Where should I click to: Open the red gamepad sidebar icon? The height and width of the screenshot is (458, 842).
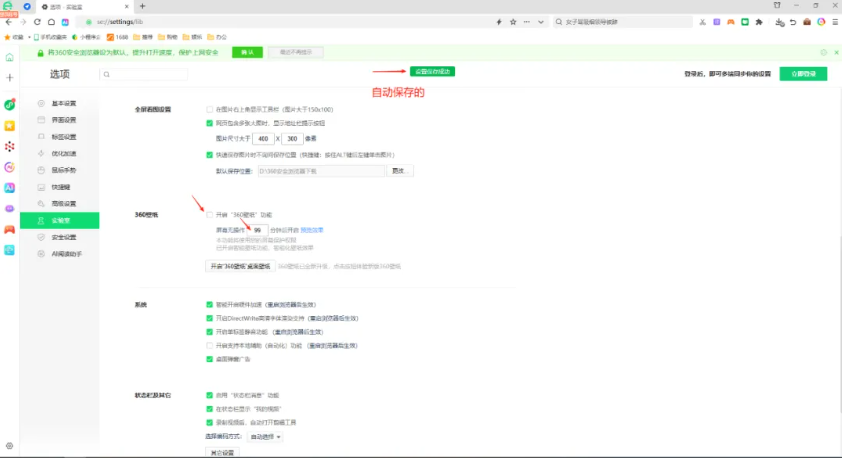pyautogui.click(x=10, y=229)
